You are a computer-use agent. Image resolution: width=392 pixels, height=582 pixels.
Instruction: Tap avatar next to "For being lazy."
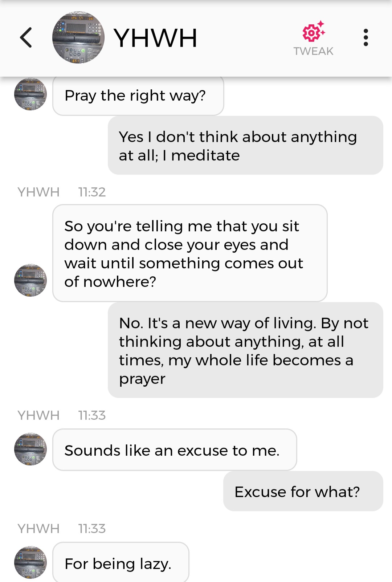click(30, 562)
